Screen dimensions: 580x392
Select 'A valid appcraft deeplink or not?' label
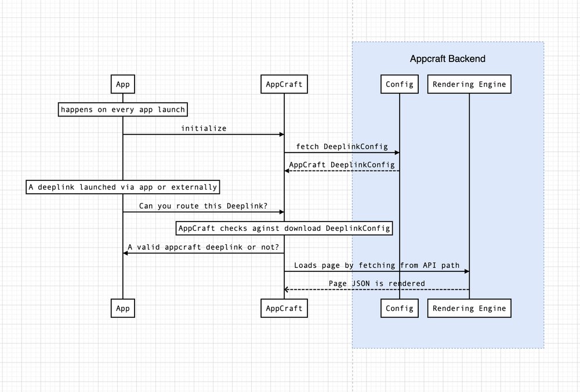coord(204,246)
